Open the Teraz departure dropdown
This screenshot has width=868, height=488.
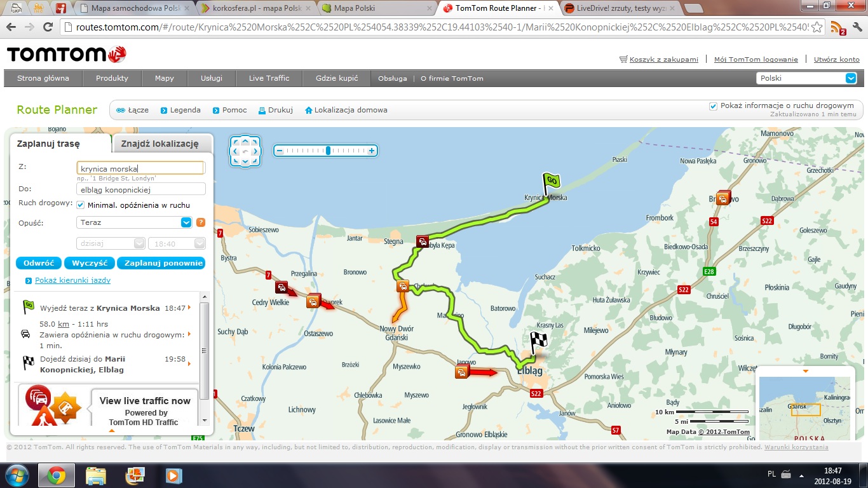click(x=134, y=222)
